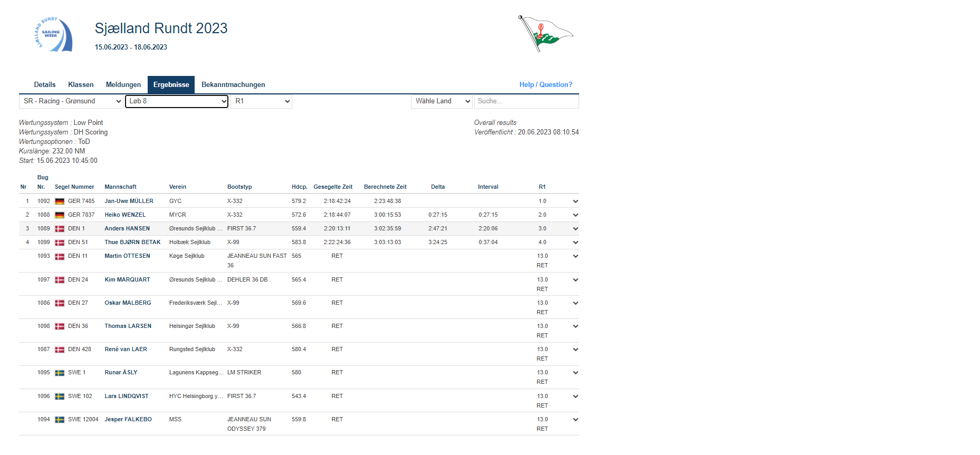Expand row details for Anders HANSEN
This screenshot has height=455, width=980.
click(575, 229)
